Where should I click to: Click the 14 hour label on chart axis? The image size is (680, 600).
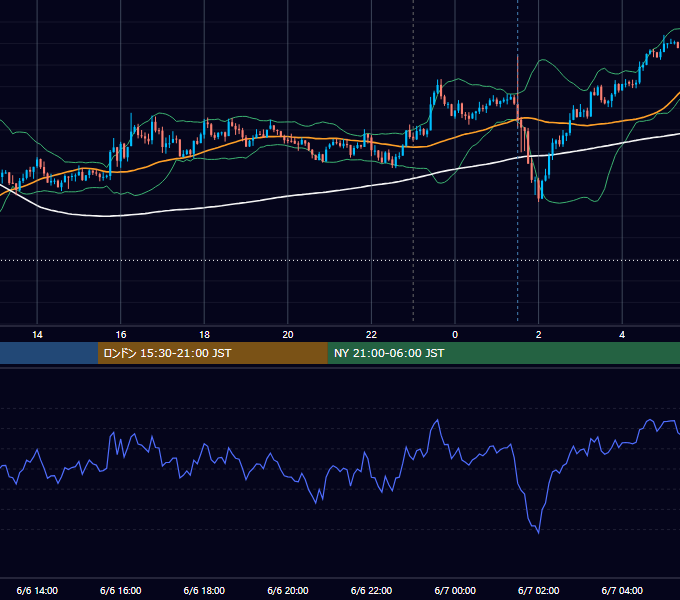[37, 335]
